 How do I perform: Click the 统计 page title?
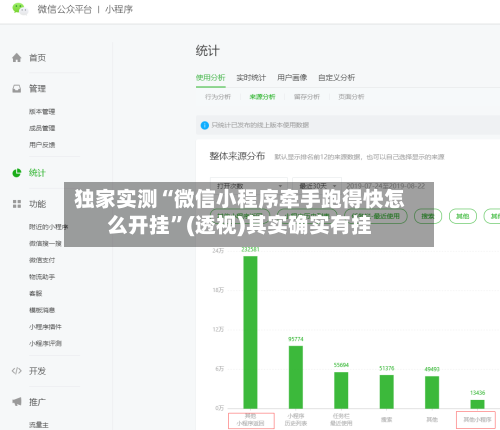pyautogui.click(x=207, y=51)
